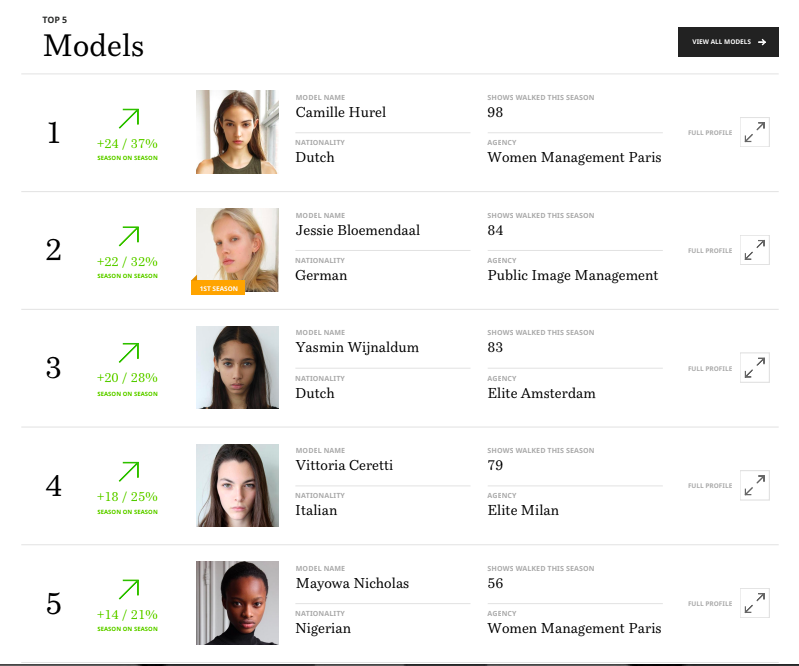This screenshot has height=666, width=799.
Task: Click the green trend arrow for rank 3
Action: pos(128,353)
